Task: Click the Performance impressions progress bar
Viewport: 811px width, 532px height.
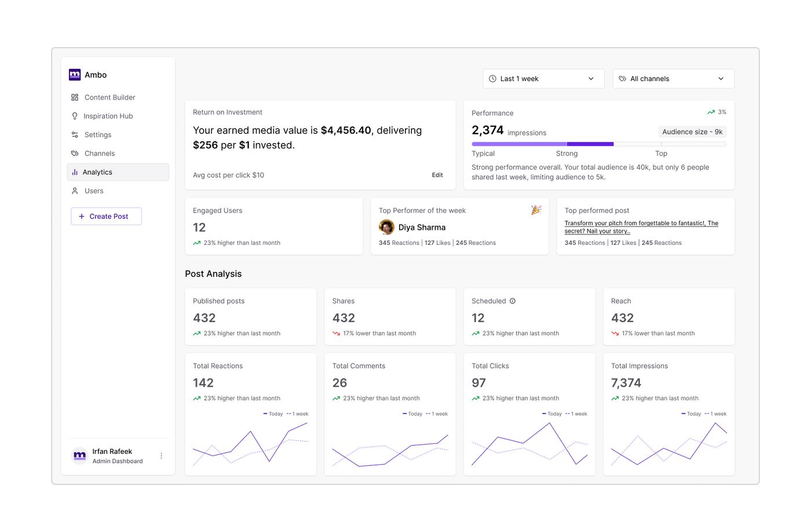Action: point(599,144)
